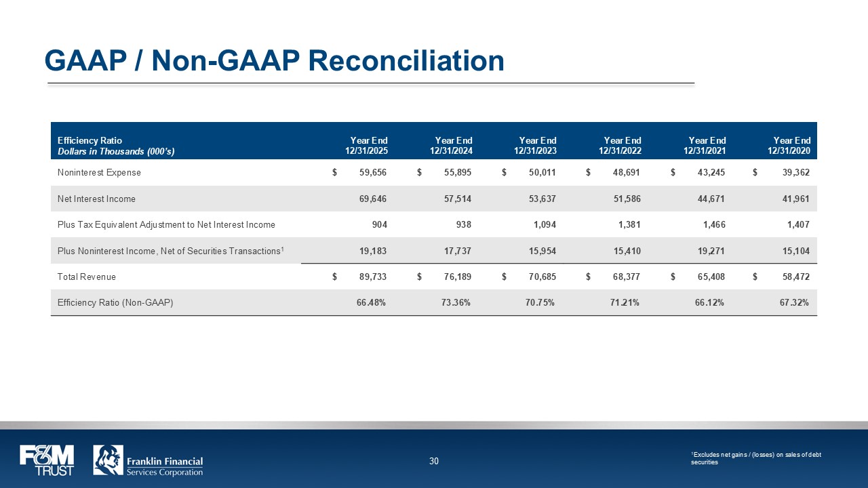Select the Noninterest Expense row label

(99, 173)
